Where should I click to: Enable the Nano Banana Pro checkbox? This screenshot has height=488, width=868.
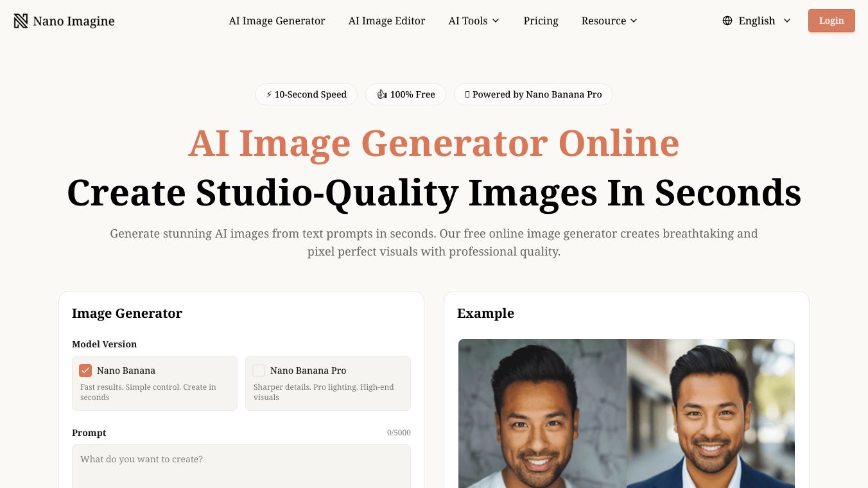pyautogui.click(x=259, y=370)
